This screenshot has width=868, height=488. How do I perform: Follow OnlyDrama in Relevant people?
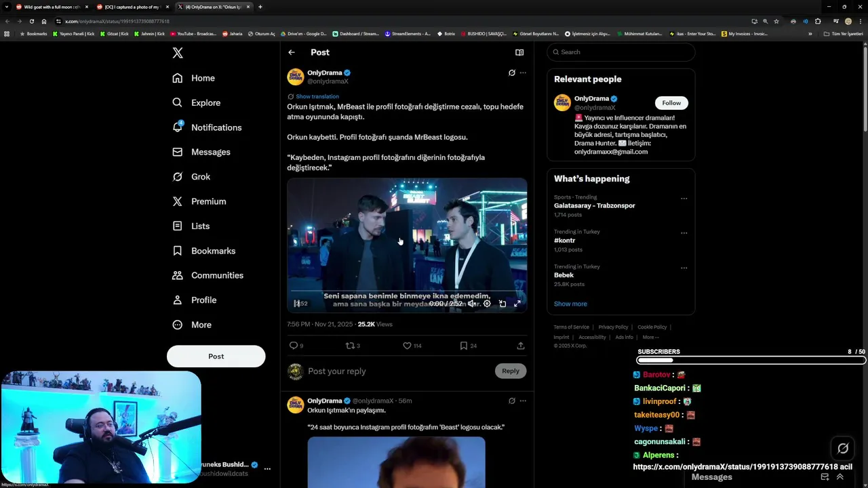click(x=671, y=103)
